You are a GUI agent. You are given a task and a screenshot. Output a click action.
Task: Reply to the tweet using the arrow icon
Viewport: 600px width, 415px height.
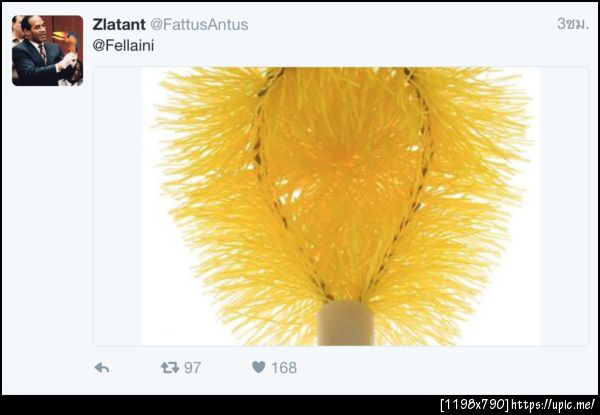click(x=102, y=368)
